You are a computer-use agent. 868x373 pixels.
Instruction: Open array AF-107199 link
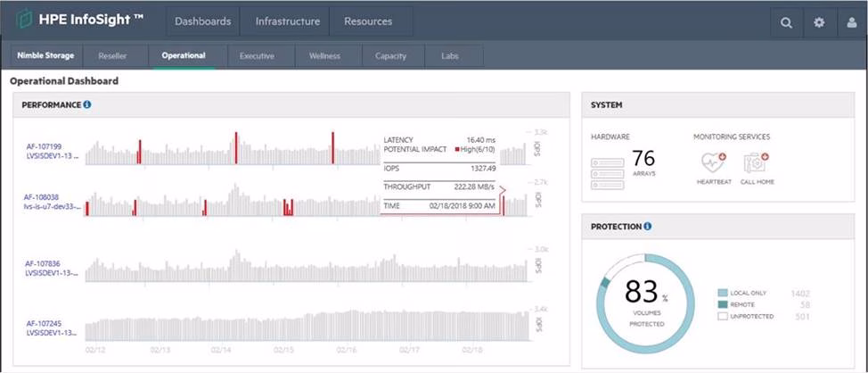(x=43, y=145)
